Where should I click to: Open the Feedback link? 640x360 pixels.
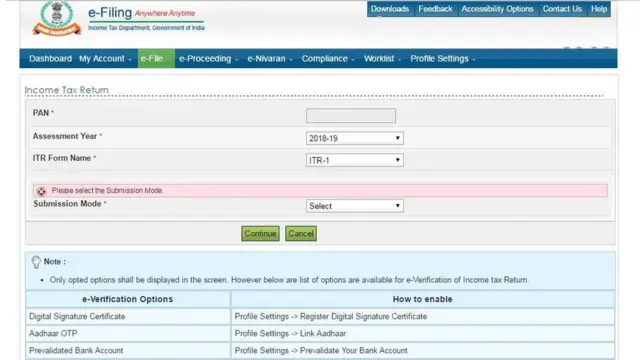(x=435, y=9)
